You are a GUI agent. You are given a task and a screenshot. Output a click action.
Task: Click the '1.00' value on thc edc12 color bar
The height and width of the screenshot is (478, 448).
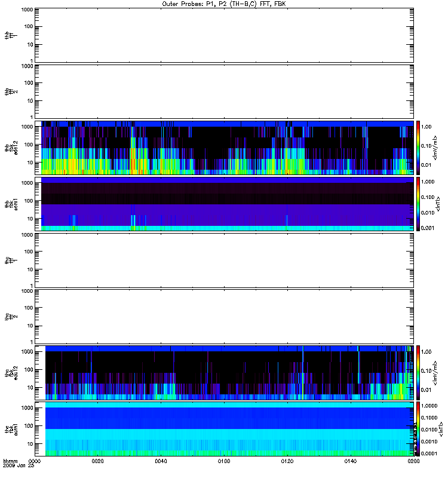click(426, 352)
